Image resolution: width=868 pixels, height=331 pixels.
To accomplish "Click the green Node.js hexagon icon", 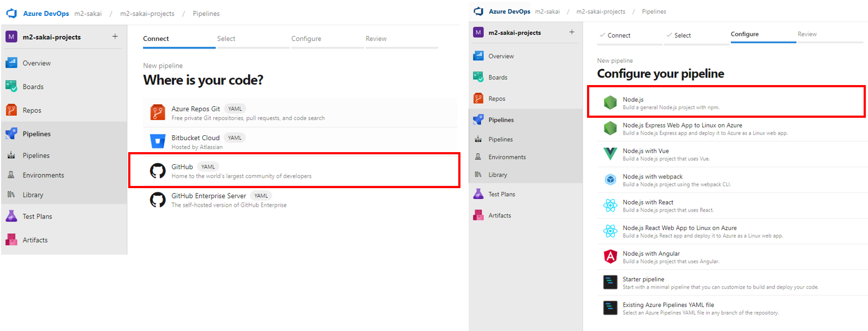I will (x=610, y=103).
